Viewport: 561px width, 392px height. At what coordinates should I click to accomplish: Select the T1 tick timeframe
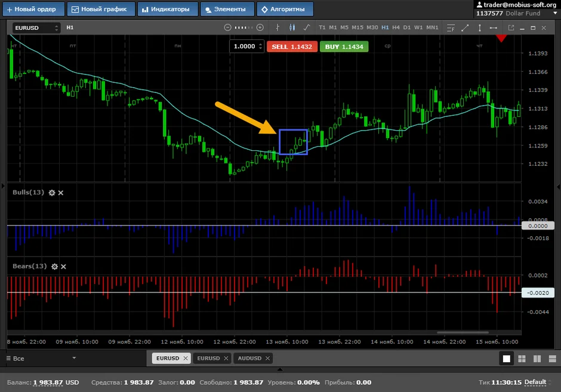322,27
